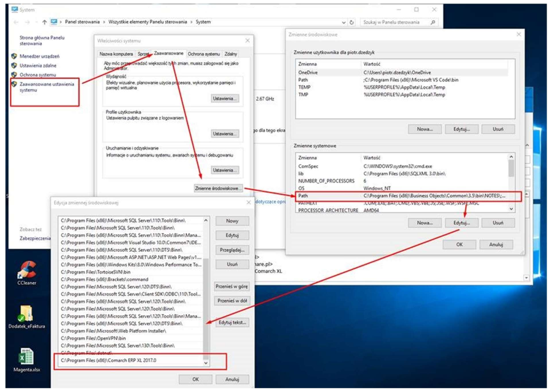Screen dimensions: 550x392
Task: Select the 'Comarch ERP XL 2017.0' path entry
Action: click(131, 361)
